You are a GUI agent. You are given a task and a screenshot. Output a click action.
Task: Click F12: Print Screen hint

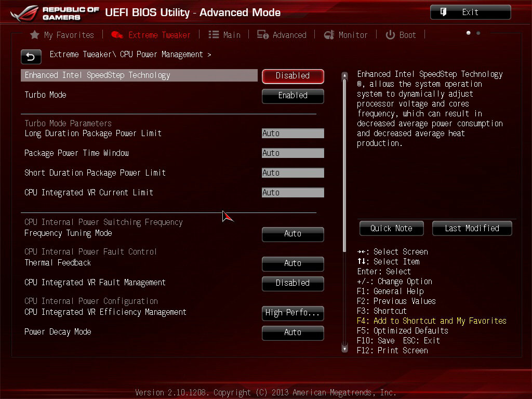pyautogui.click(x=393, y=351)
